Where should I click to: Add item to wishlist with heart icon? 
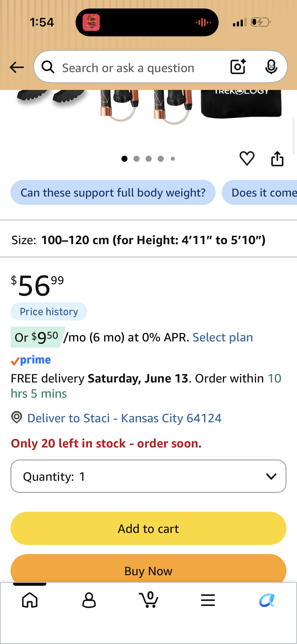[247, 158]
